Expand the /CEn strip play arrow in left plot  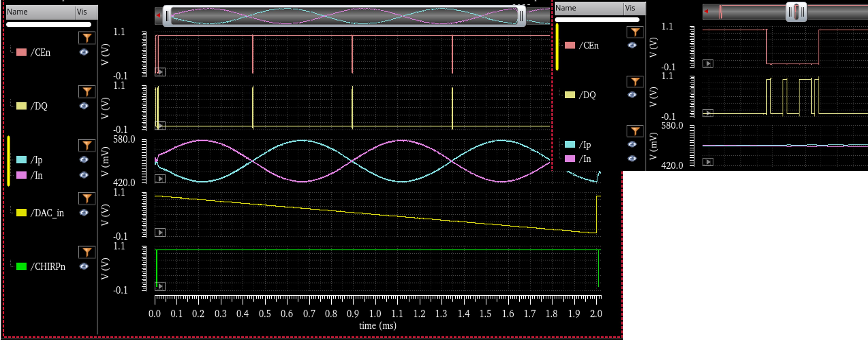pos(160,72)
